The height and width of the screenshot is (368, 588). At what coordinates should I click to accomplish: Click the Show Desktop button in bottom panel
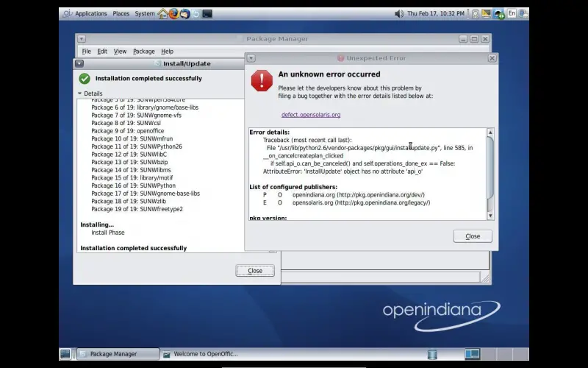[65, 354]
